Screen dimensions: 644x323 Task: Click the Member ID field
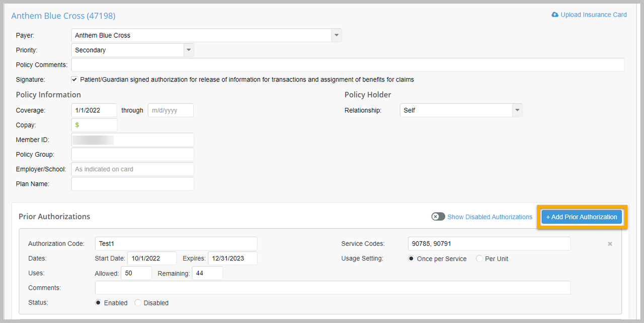coord(133,140)
